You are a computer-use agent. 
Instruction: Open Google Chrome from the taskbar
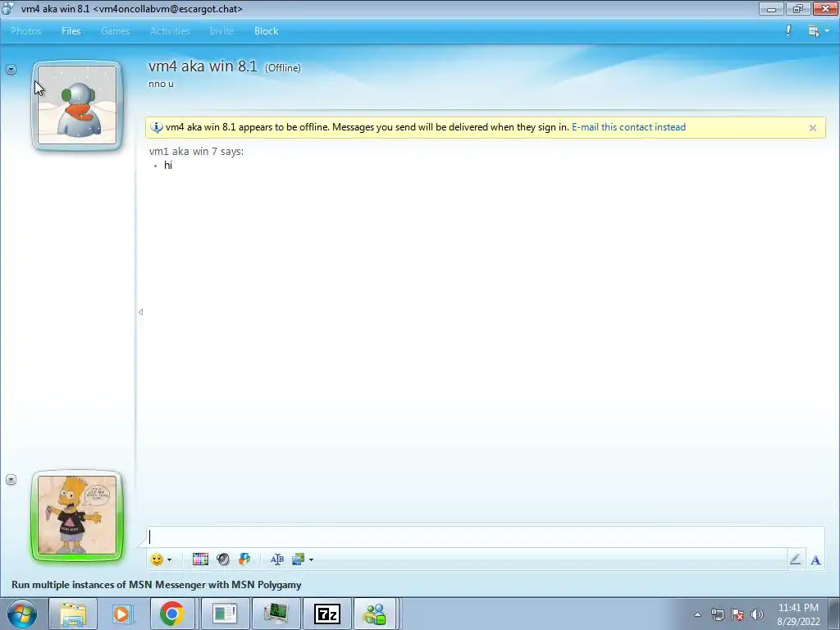point(171,614)
